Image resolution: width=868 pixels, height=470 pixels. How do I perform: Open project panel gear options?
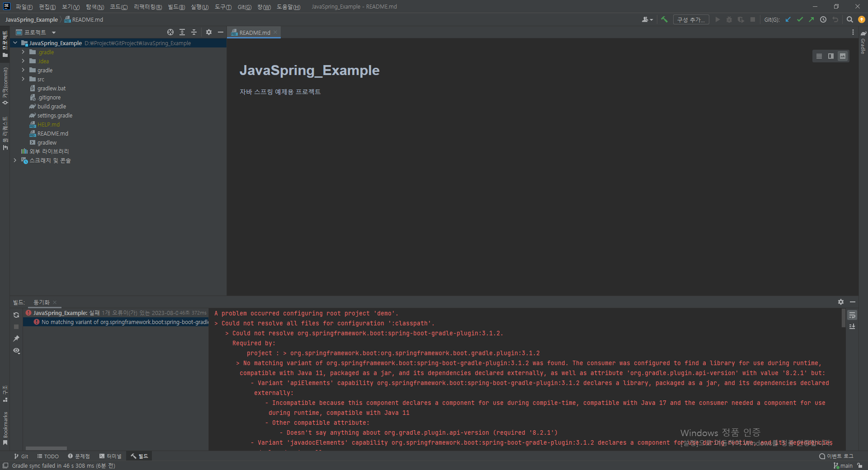[x=208, y=32]
